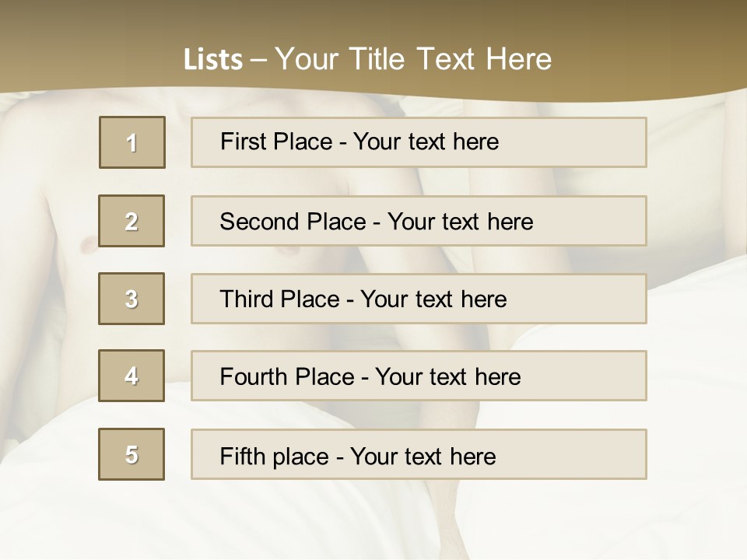Click the number 1 box
The height and width of the screenshot is (560, 747).
132,142
